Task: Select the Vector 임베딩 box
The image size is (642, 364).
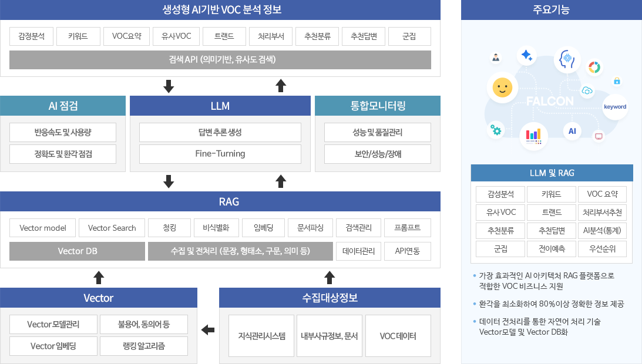Action: click(53, 346)
